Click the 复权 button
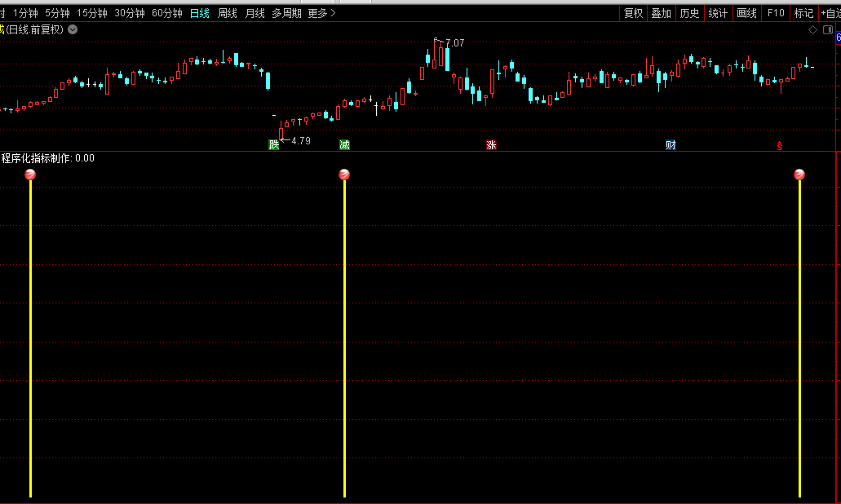The width and height of the screenshot is (841, 504). 633,13
